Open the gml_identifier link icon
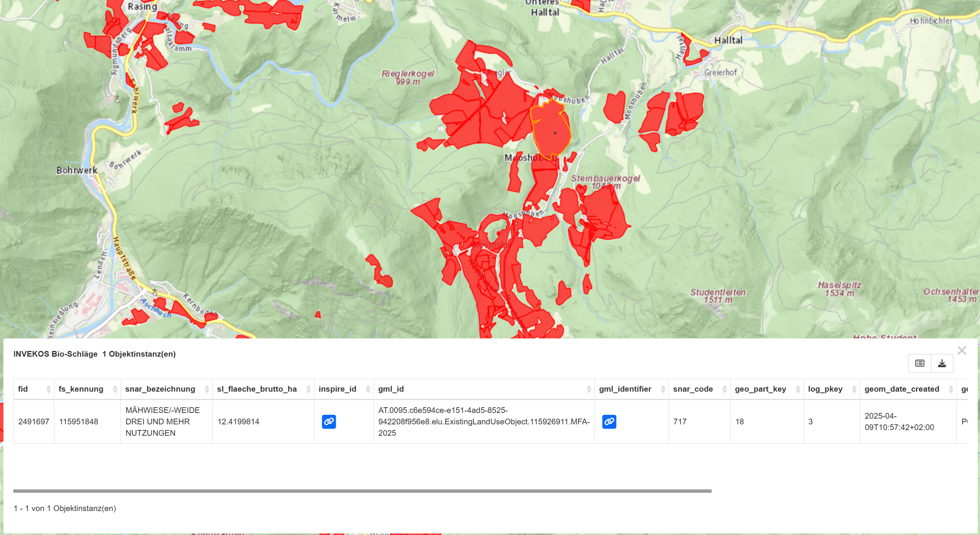Image resolution: width=980 pixels, height=535 pixels. (x=609, y=422)
